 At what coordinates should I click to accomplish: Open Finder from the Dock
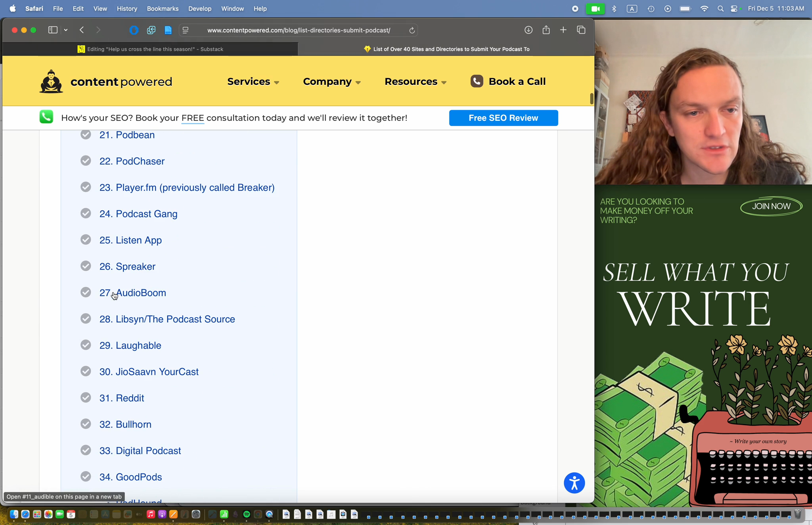14,514
